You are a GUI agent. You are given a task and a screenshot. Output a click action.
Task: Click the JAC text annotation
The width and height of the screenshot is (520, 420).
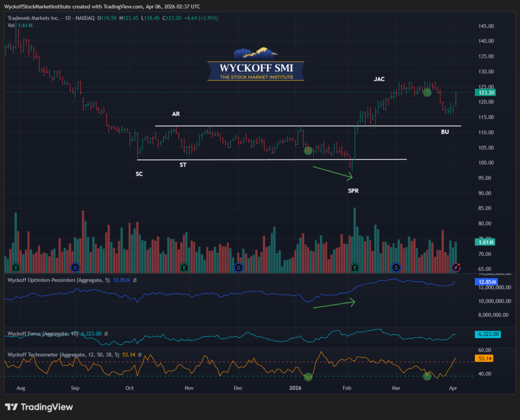(379, 79)
